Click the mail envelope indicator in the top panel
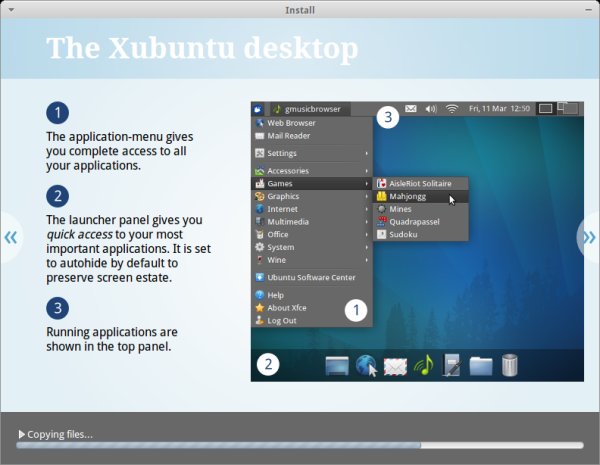This screenshot has width=600, height=465. tap(411, 109)
